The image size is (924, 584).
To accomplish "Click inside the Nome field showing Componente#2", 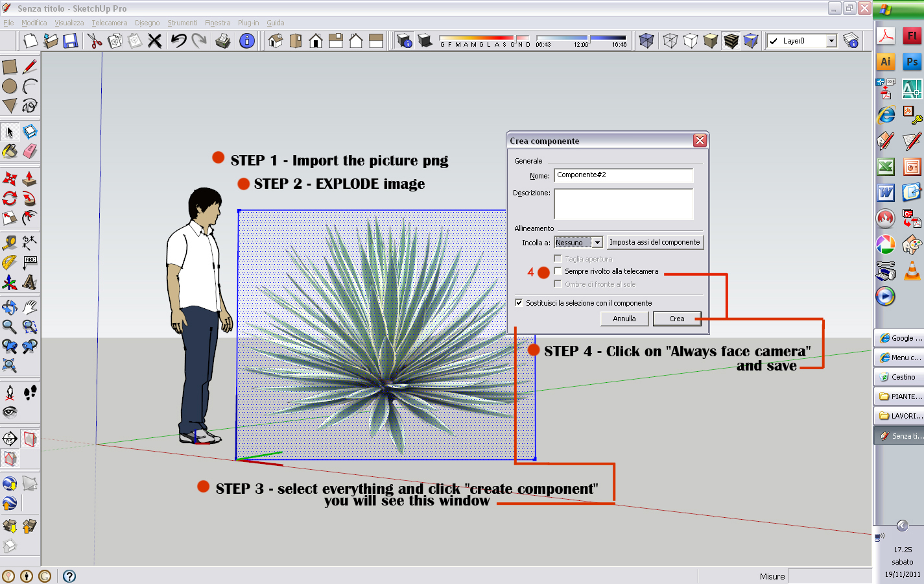I will click(x=622, y=175).
